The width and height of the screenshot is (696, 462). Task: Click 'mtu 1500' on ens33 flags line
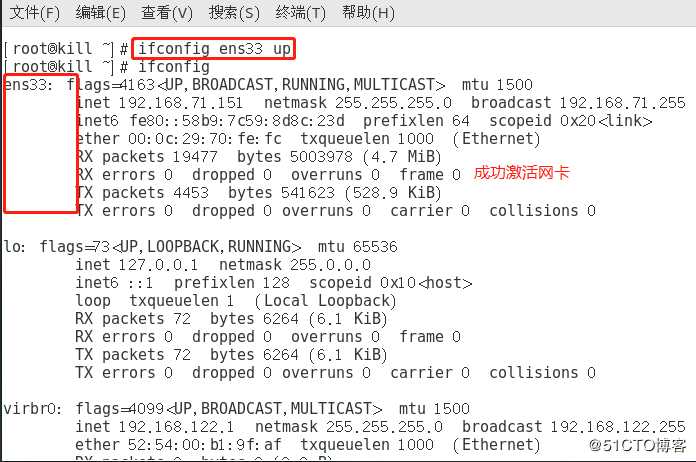(497, 85)
